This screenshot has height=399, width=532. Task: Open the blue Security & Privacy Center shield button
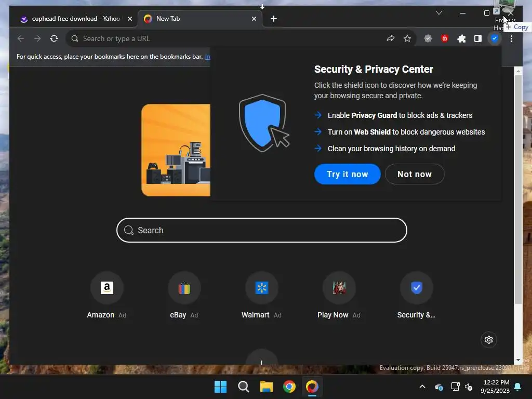[x=495, y=38]
